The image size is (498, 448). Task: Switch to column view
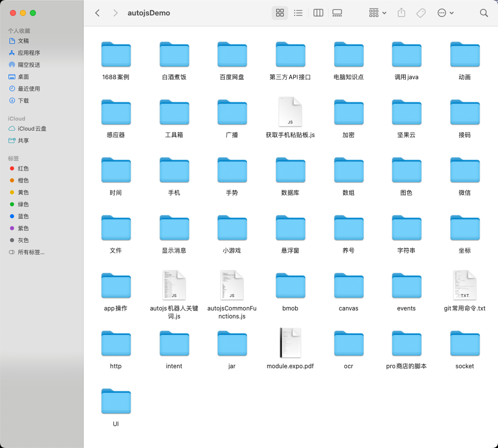click(318, 13)
